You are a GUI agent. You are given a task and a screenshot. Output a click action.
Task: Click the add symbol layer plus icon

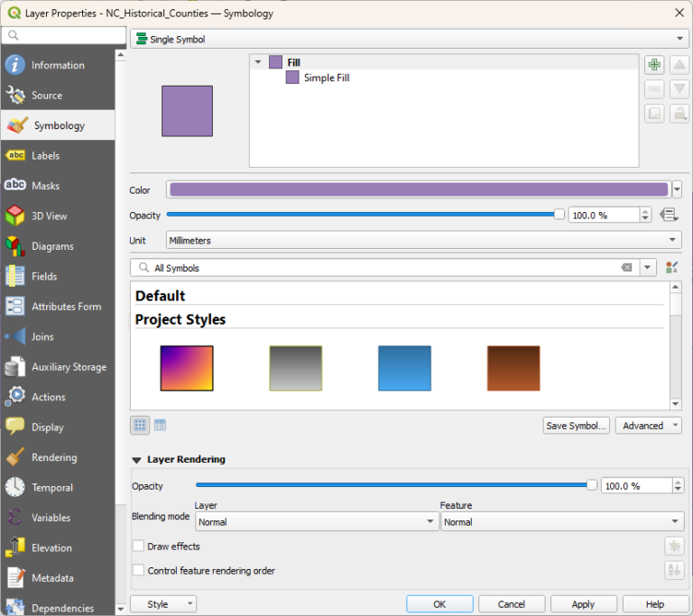tap(654, 65)
